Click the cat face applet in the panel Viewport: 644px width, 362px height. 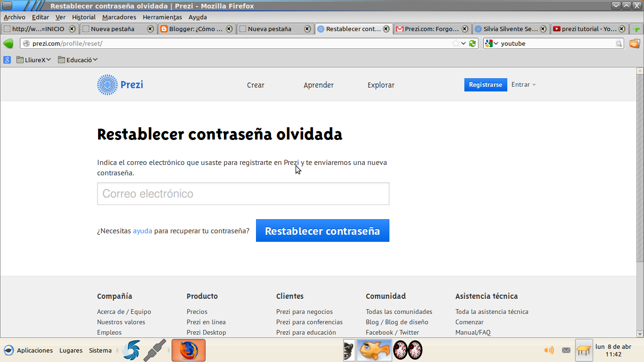349,350
